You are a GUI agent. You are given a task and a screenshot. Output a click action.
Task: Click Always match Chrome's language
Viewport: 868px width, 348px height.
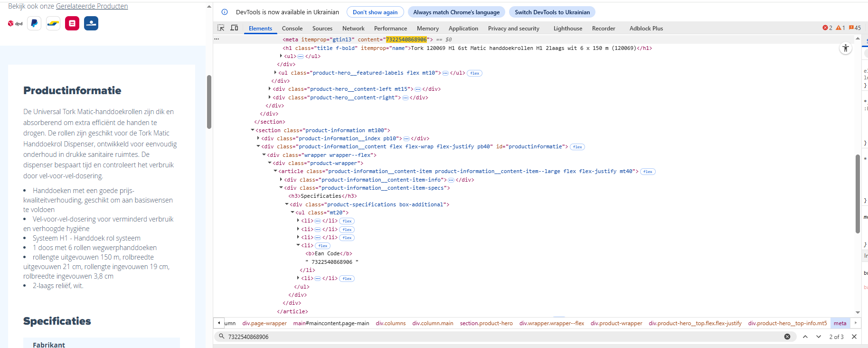coord(456,12)
